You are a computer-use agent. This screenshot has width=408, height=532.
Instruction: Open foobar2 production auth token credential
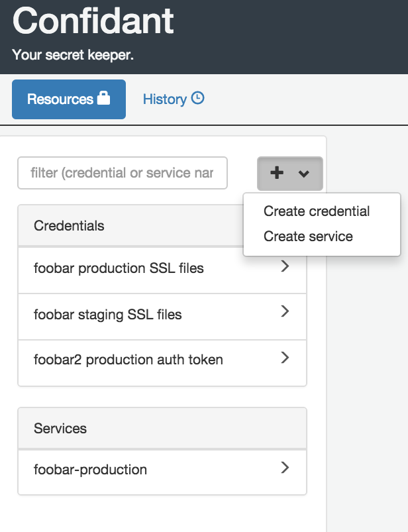(x=162, y=362)
